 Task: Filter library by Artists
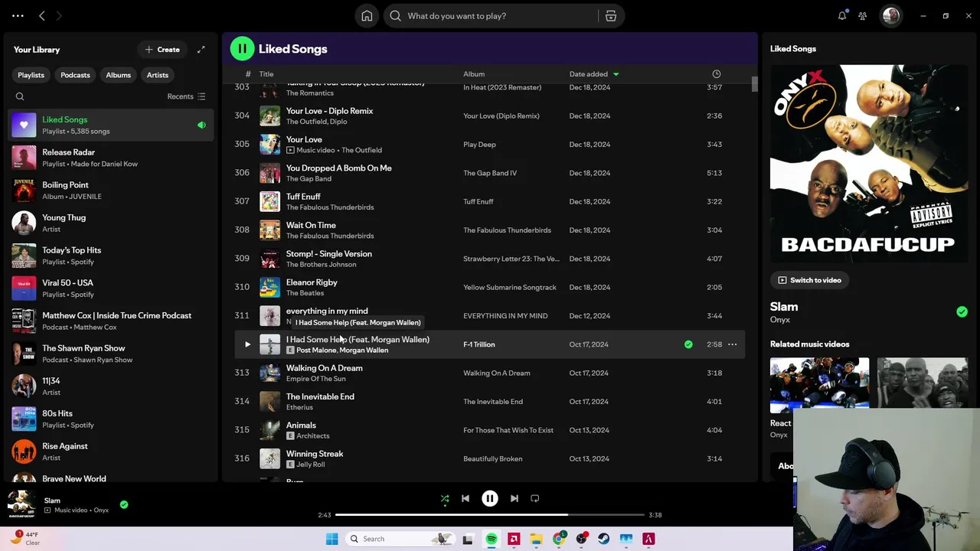click(158, 75)
